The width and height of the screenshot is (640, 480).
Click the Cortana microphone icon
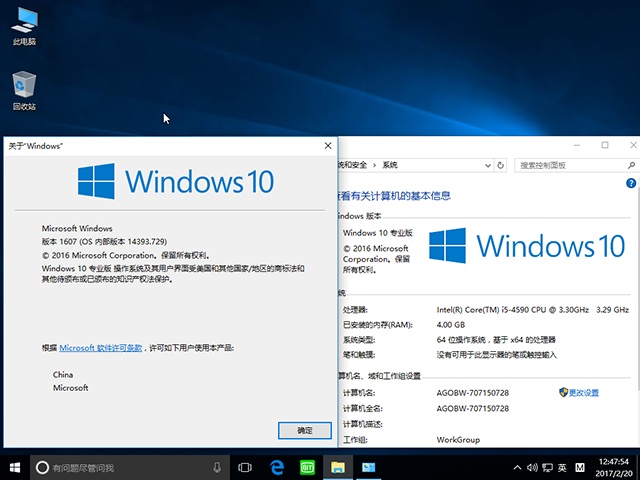point(217,467)
